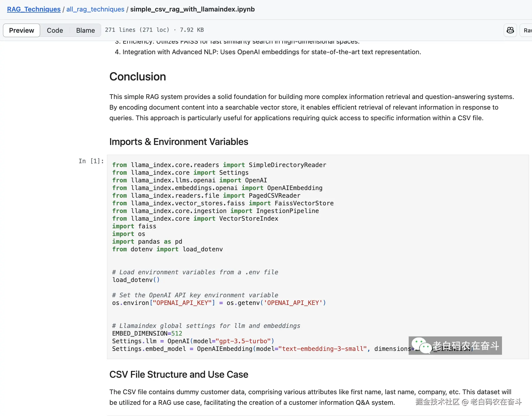Click the CSV File Structure and Use Case heading

pyautogui.click(x=179, y=374)
